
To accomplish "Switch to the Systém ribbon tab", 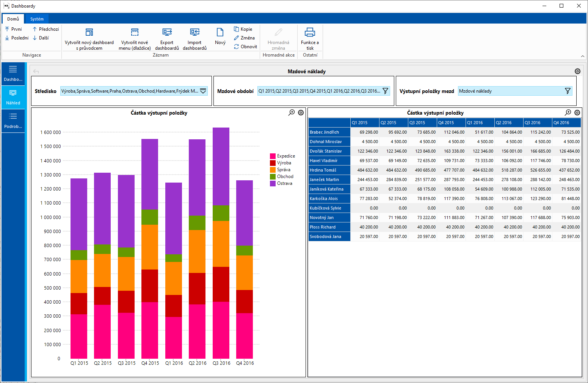I will point(37,19).
